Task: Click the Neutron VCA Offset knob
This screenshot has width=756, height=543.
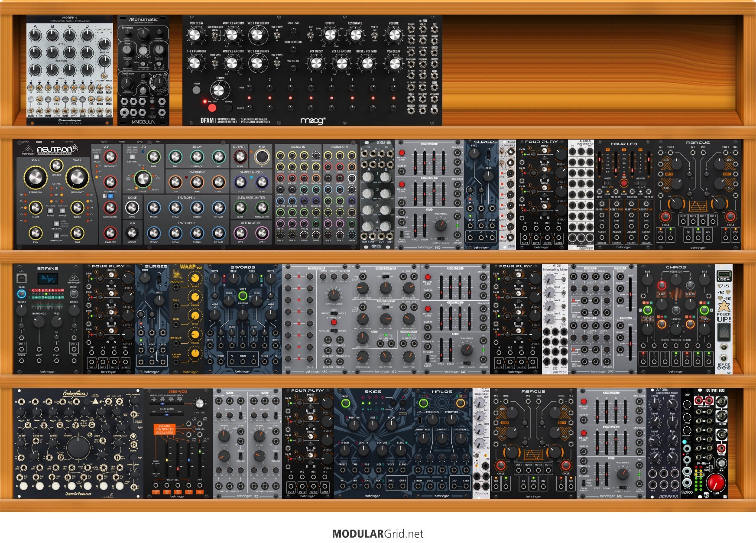Action: [132, 233]
